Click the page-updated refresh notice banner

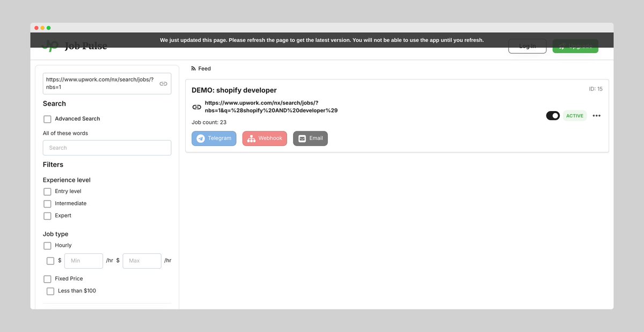pos(322,40)
